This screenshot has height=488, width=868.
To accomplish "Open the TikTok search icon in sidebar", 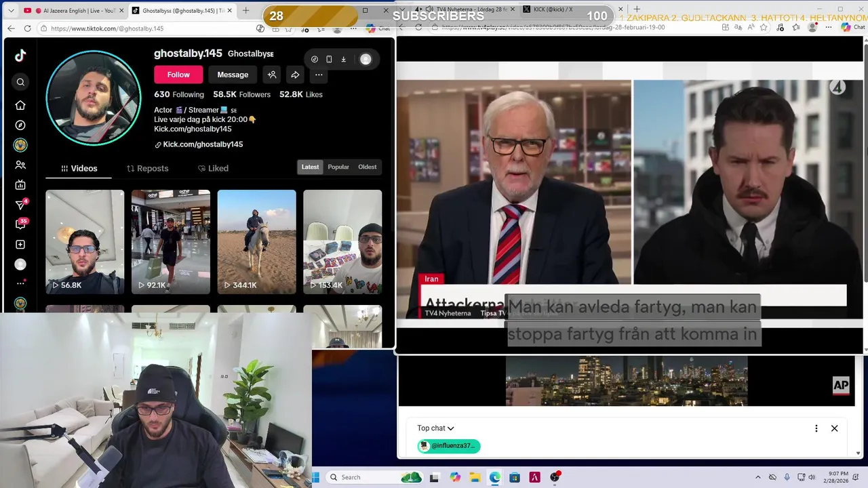I will click(x=20, y=82).
